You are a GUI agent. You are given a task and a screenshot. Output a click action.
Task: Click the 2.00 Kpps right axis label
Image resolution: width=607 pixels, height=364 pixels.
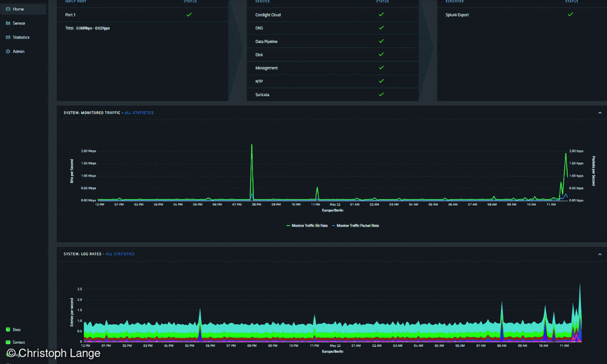(577, 151)
